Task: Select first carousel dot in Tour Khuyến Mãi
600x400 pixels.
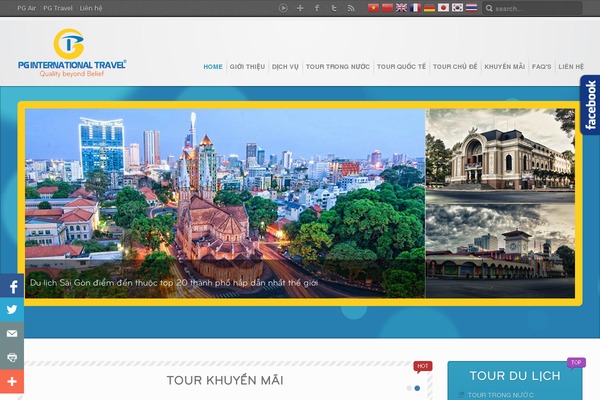Action: point(409,388)
